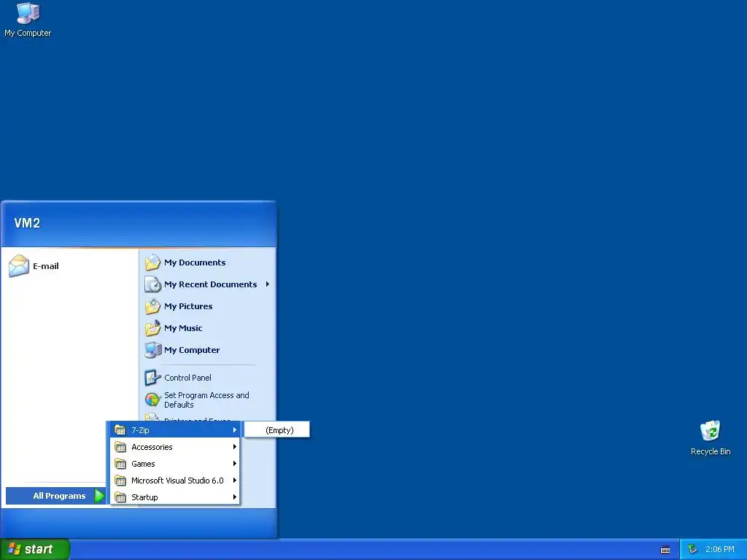Click the E-mail envelope icon
This screenshot has height=560, width=747.
[x=18, y=265]
